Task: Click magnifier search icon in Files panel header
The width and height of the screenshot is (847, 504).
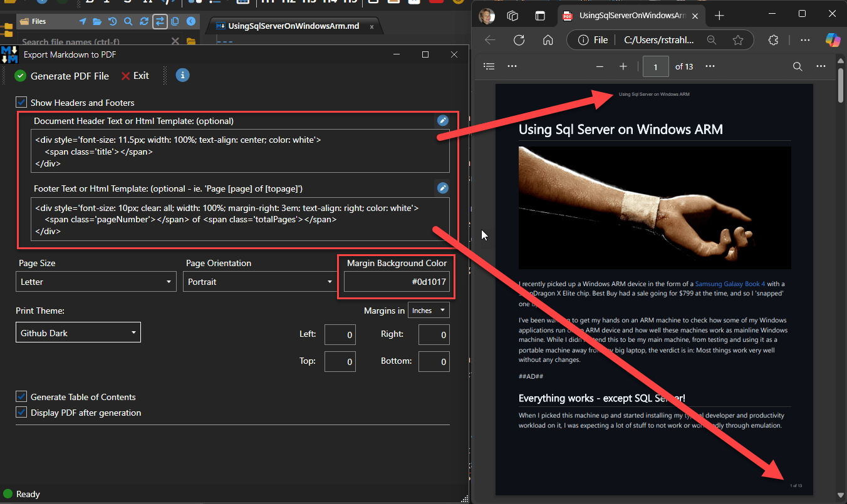Action: point(128,21)
